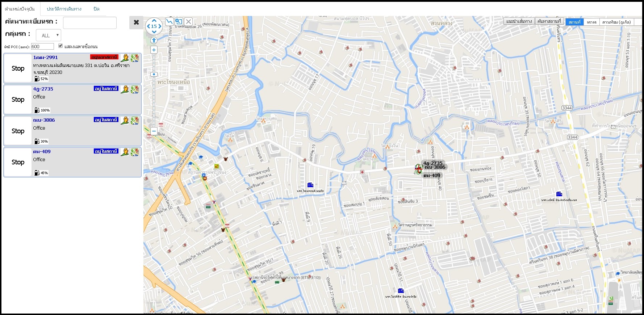Click Stop status for vehicle 4ฎ-2735
This screenshot has width=644, height=315.
click(18, 100)
